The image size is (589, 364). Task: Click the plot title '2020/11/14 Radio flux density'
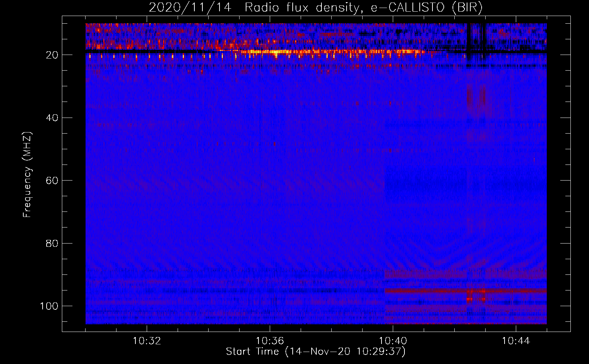316,8
